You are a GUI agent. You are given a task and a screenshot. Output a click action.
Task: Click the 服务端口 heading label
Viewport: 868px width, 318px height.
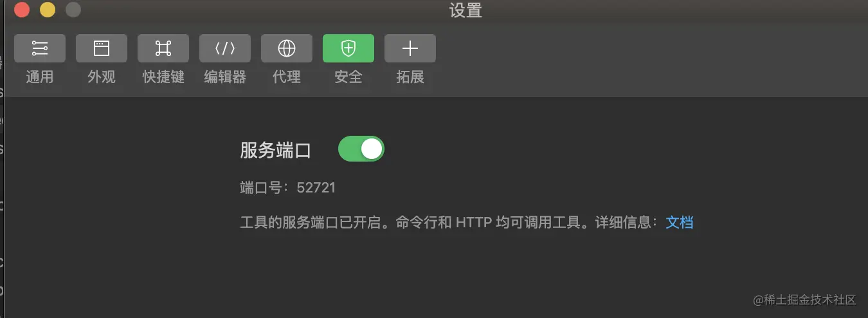point(276,151)
